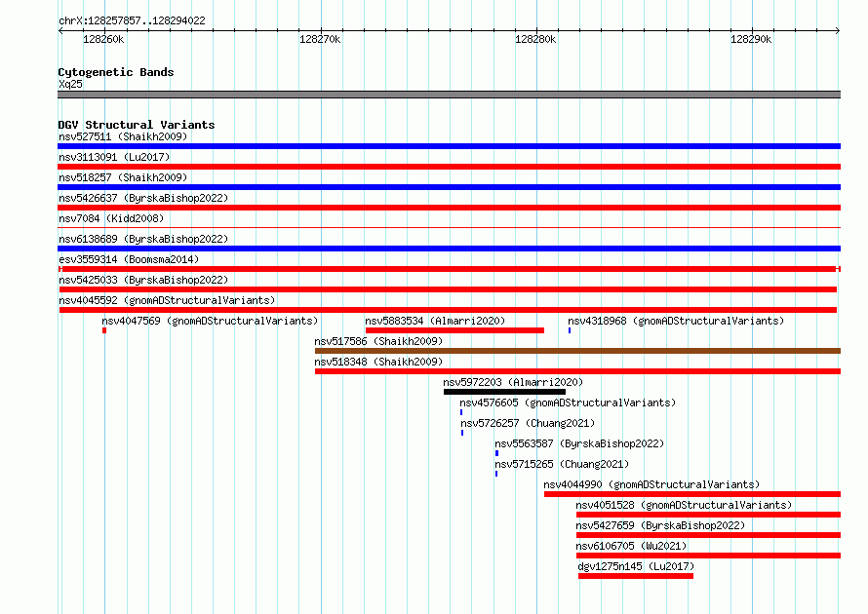
Task: Open nsv4045592 (gnomADStructuralVariants) label
Action: pos(167,300)
